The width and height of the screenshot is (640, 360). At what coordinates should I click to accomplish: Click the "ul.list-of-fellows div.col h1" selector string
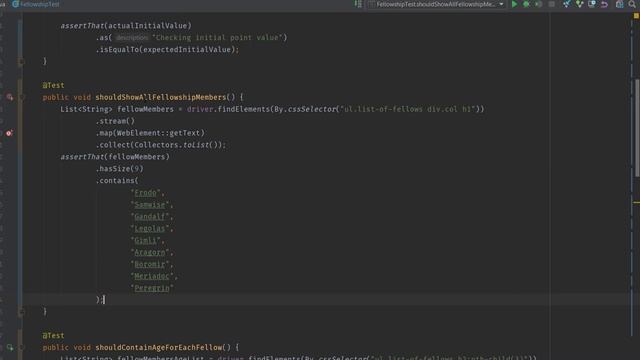coord(408,109)
